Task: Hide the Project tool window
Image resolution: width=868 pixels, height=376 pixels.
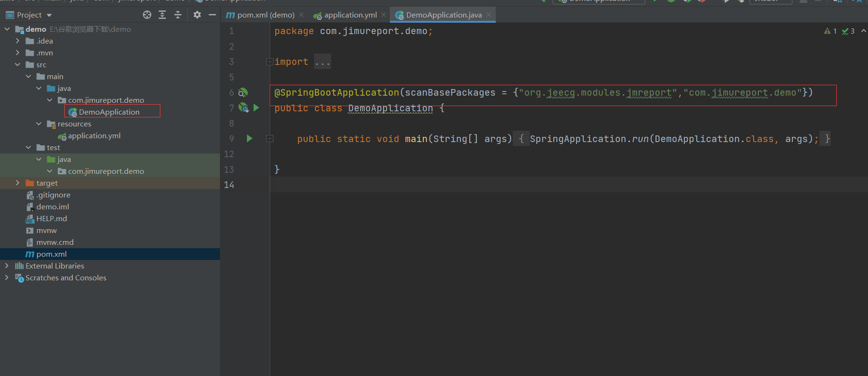Action: pyautogui.click(x=212, y=15)
